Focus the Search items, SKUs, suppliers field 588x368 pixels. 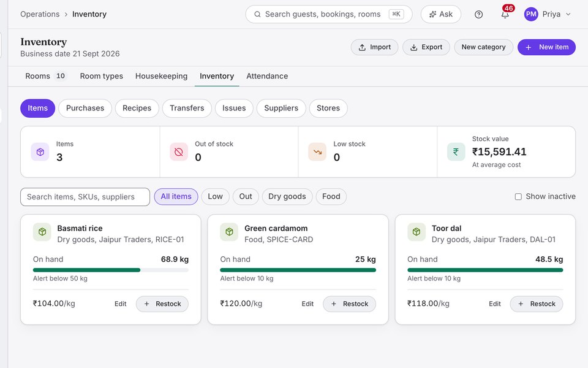[85, 197]
